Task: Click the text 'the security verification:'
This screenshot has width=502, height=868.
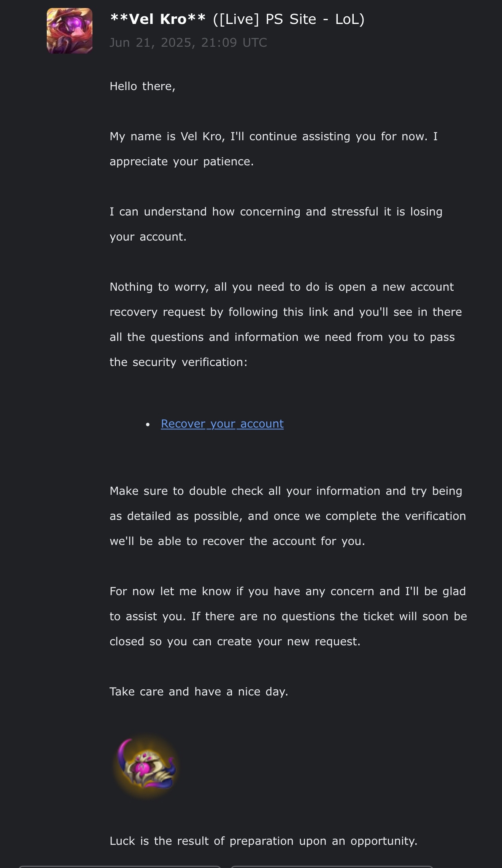Action: tap(178, 362)
